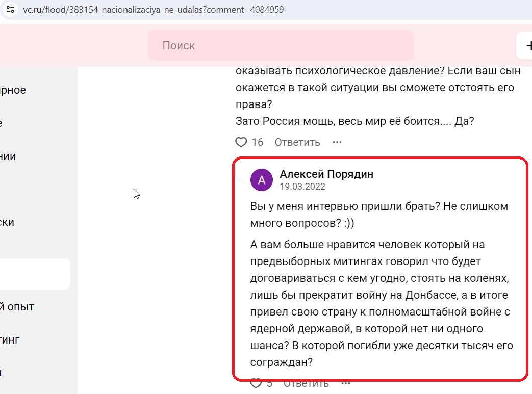This screenshot has width=532, height=394.
Task: Open Алексей Порядин's profile via his avatar
Action: click(x=262, y=179)
